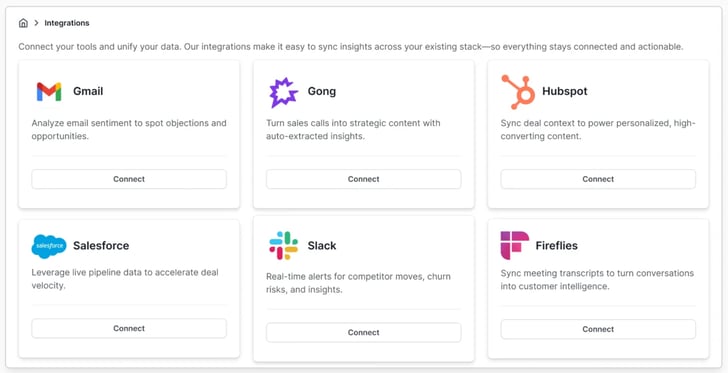728x373 pixels.
Task: Expand the breadcrumb chevron separator
Action: [x=36, y=23]
